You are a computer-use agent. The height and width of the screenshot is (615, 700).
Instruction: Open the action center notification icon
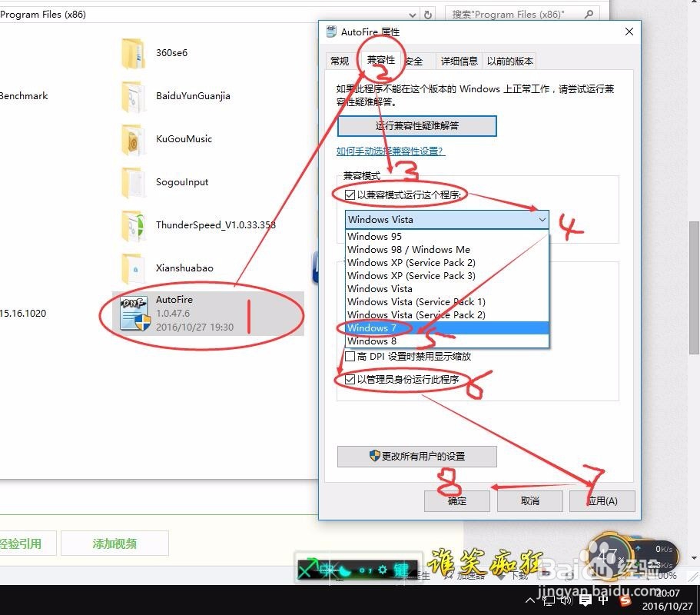coord(585,600)
